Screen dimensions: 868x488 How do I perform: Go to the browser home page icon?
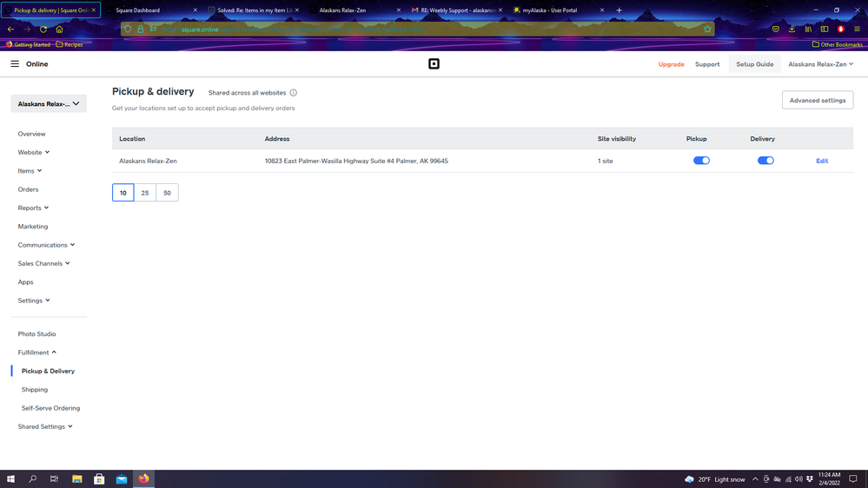click(59, 30)
